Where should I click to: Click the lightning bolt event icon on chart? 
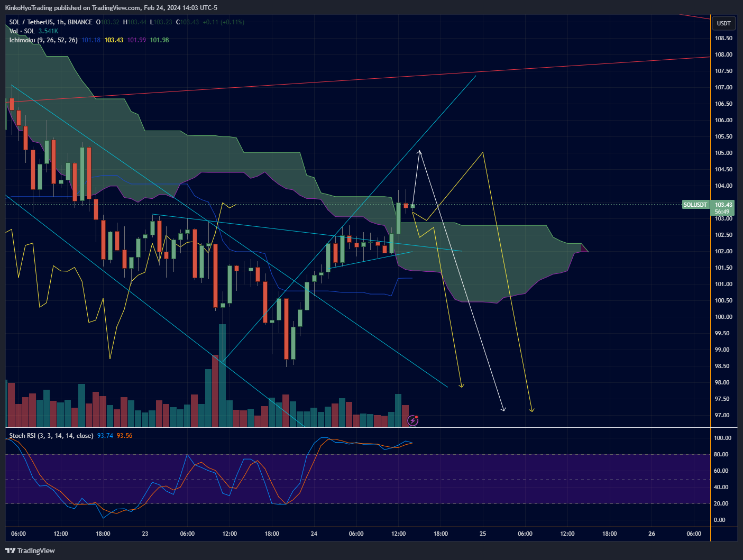coord(413,420)
